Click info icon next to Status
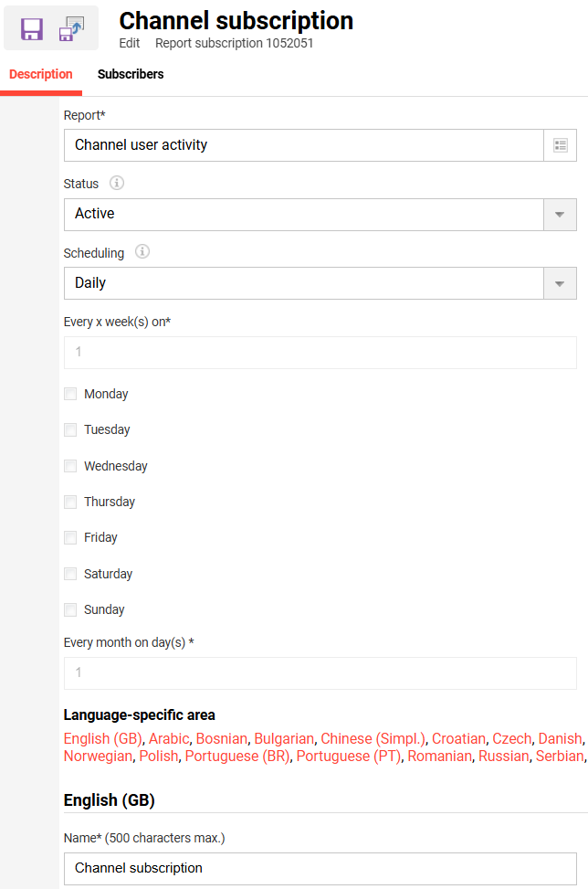Viewport: 588px width, 889px height. [117, 183]
